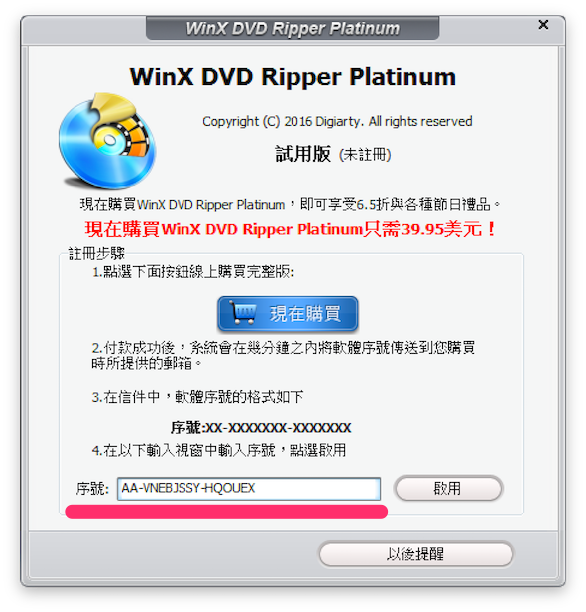Click the WinX DVD disc logo icon

[x=108, y=141]
